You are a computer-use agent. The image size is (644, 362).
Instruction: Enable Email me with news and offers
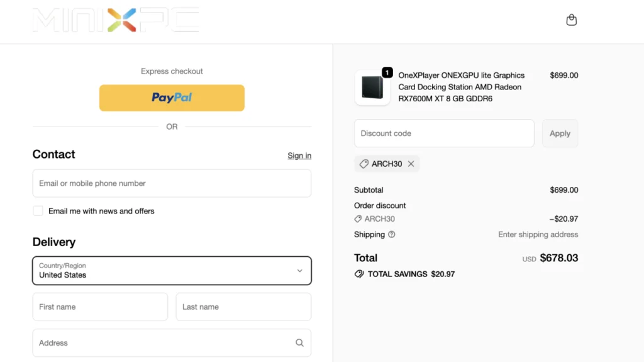coord(38,211)
